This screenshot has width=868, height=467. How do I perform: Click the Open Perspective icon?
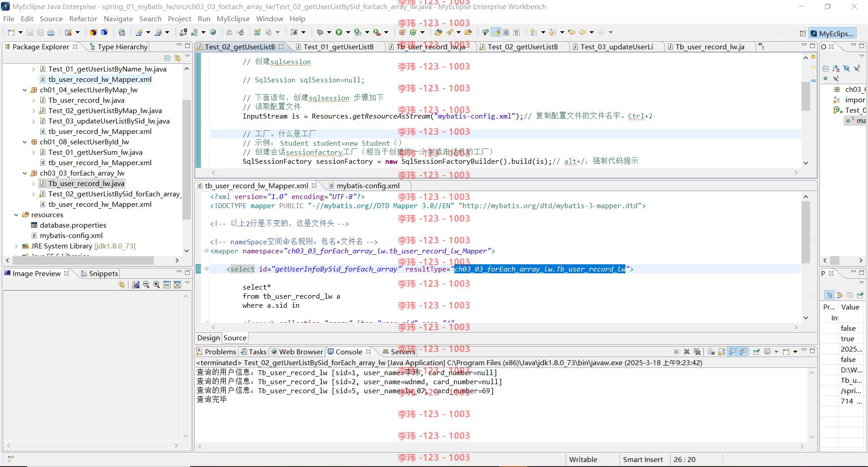(x=803, y=33)
